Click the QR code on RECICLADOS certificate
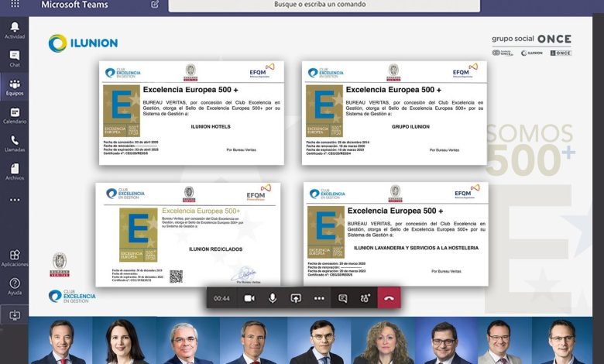 (176, 276)
